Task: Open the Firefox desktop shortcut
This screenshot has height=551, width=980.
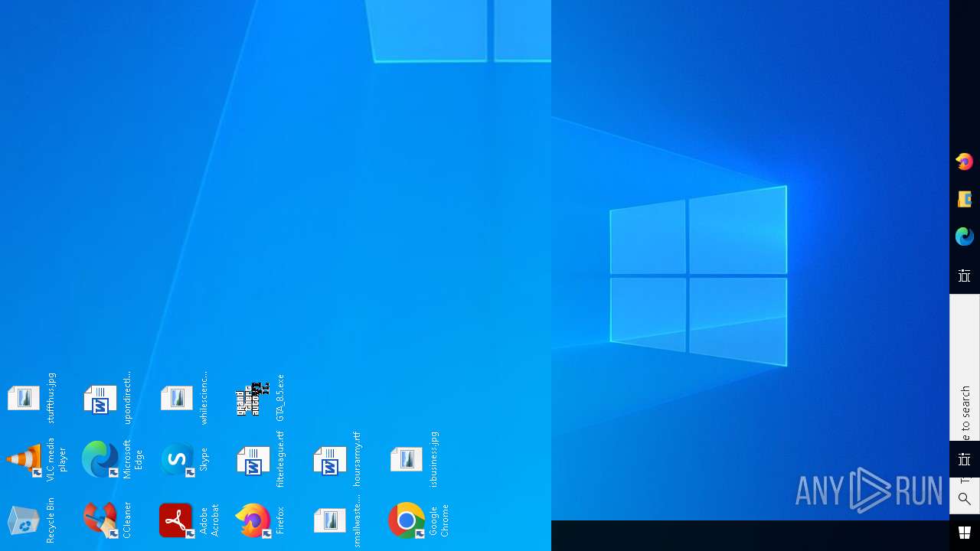Action: click(260, 520)
